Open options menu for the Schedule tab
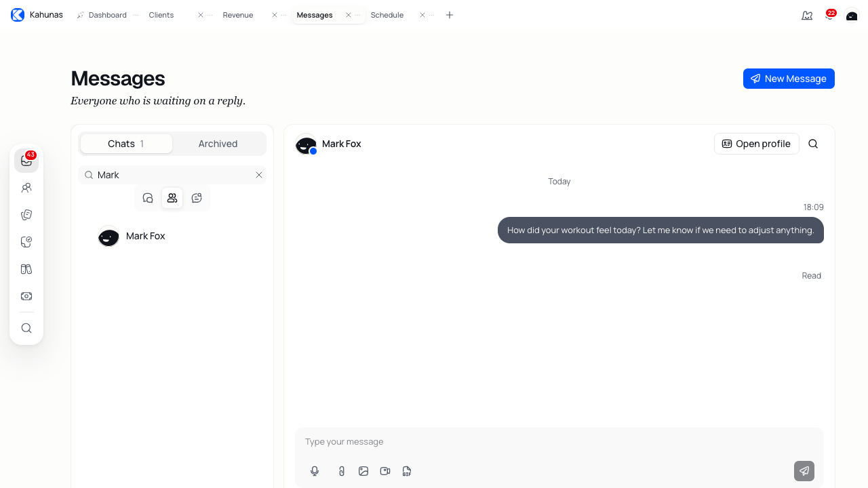Screen dimensions: 868x488 (x=432, y=15)
